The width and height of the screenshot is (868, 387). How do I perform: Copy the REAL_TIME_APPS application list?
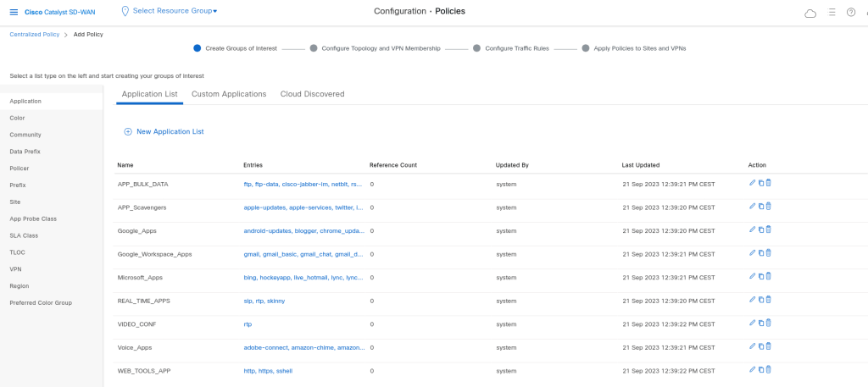point(760,299)
